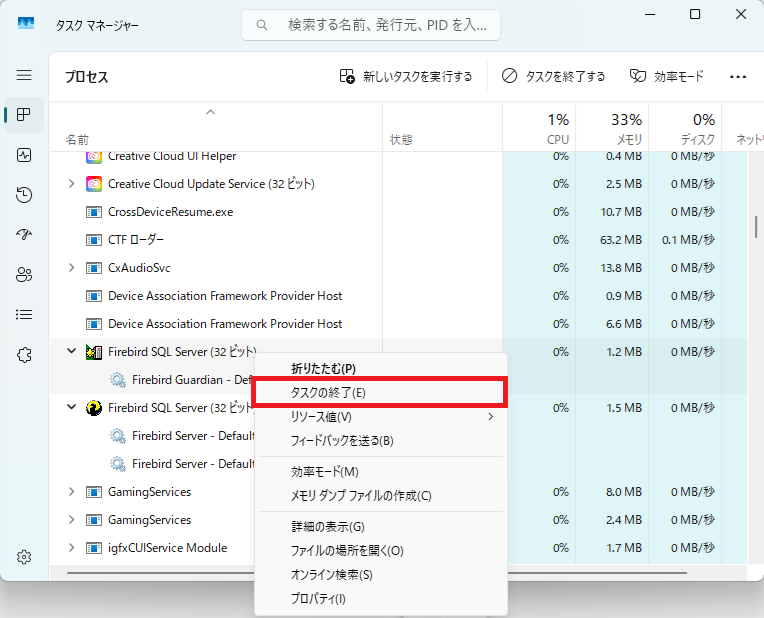Expand the igfxCUIService Module row

(x=71, y=548)
